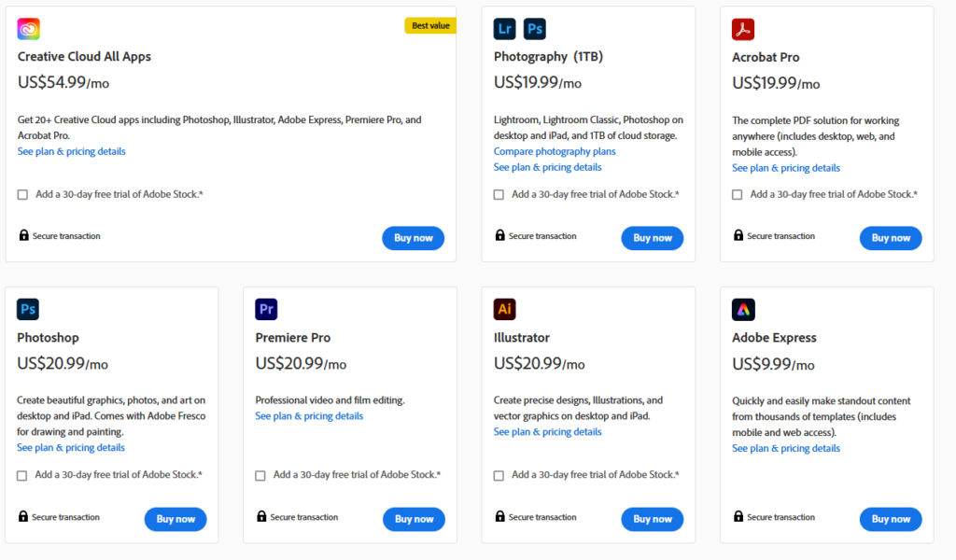
Task: Click the Acrobat Pro PDF icon
Action: point(743,29)
